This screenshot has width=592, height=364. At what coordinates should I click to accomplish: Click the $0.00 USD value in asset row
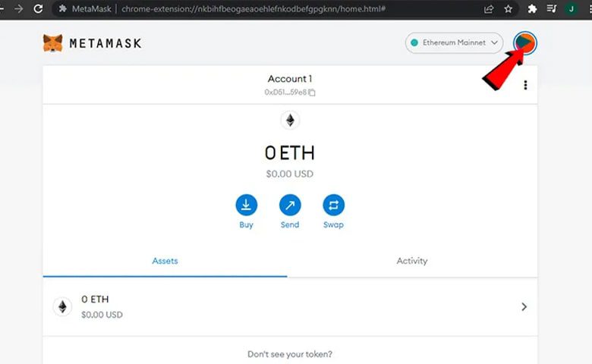[x=102, y=315]
